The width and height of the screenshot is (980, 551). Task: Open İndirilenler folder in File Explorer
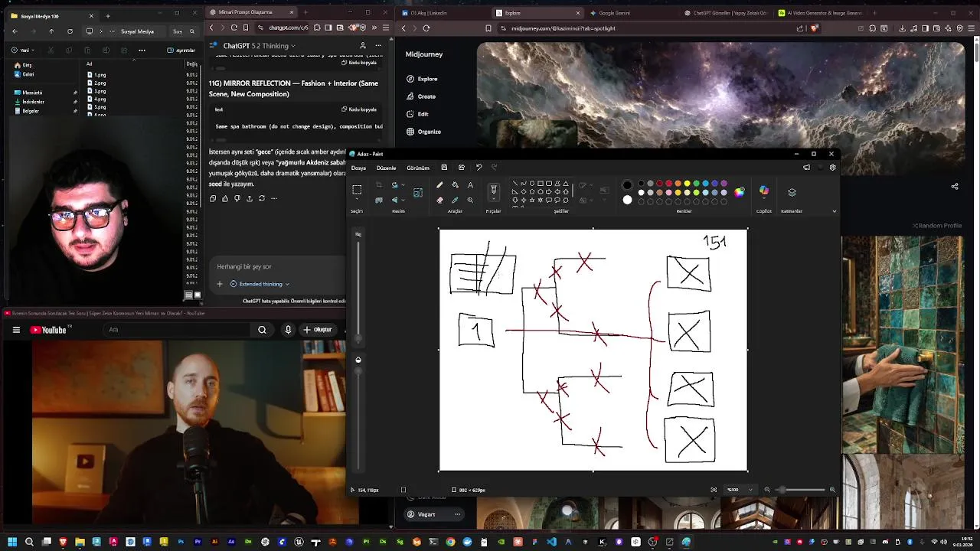pyautogui.click(x=29, y=102)
